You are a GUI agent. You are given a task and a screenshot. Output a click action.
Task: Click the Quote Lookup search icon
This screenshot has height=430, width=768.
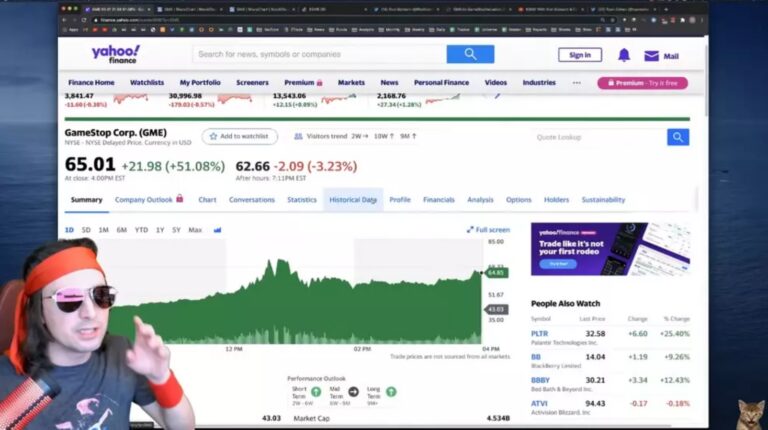[x=678, y=137]
